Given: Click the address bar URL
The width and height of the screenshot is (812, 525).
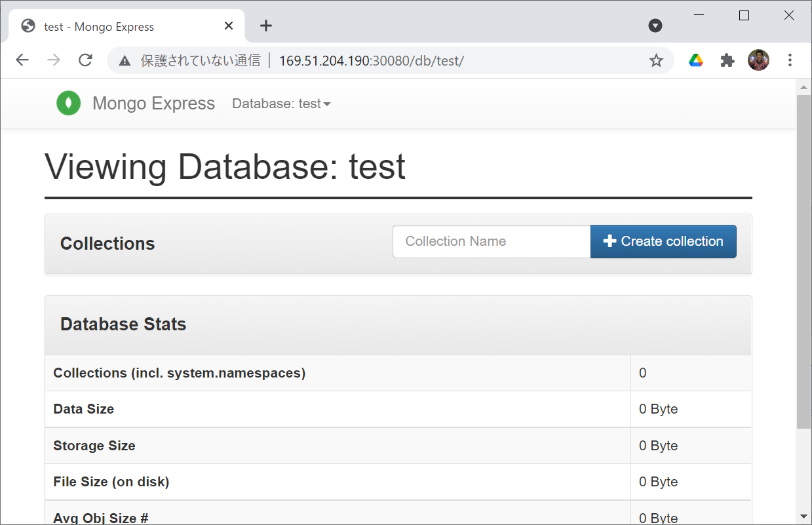Looking at the screenshot, I should point(371,61).
